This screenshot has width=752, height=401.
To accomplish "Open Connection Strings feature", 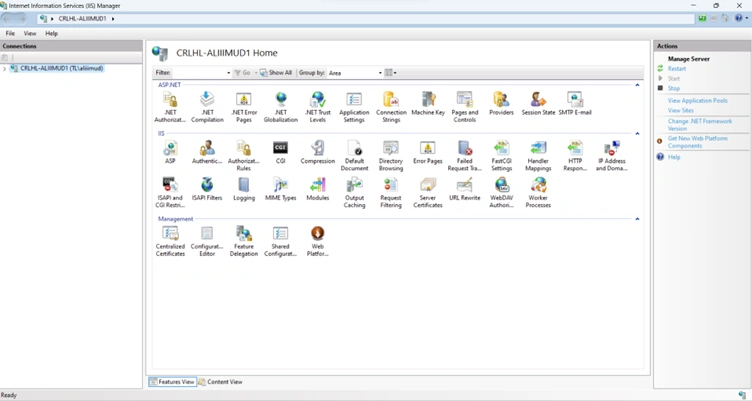I will point(391,107).
